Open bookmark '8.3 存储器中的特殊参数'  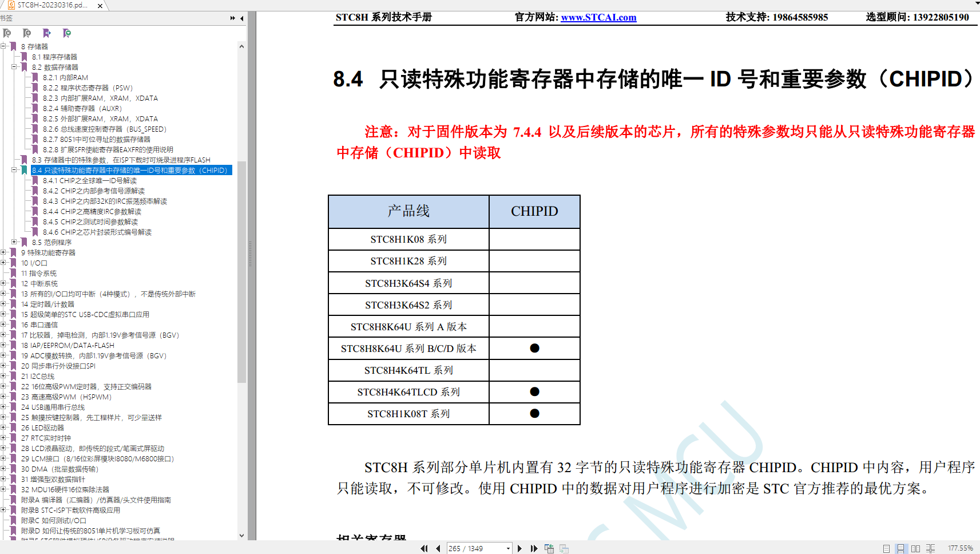click(x=121, y=160)
